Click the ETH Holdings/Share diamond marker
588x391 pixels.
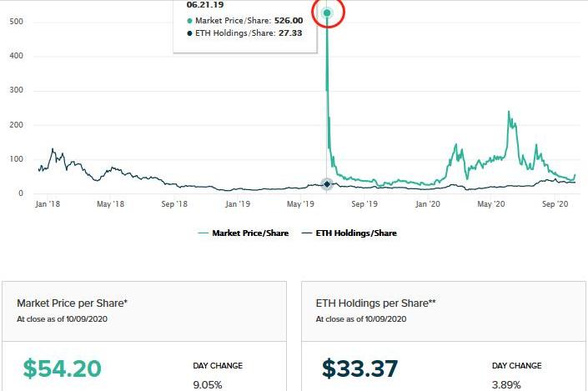tap(327, 184)
